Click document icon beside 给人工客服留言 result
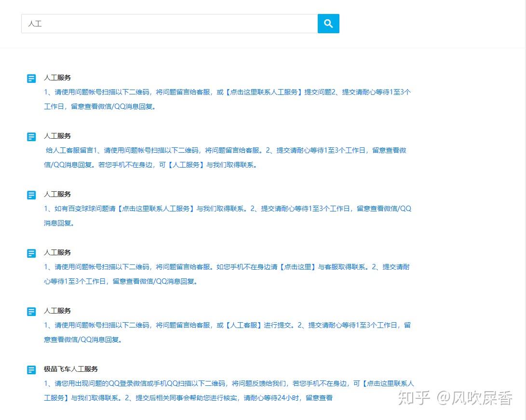 (31, 137)
